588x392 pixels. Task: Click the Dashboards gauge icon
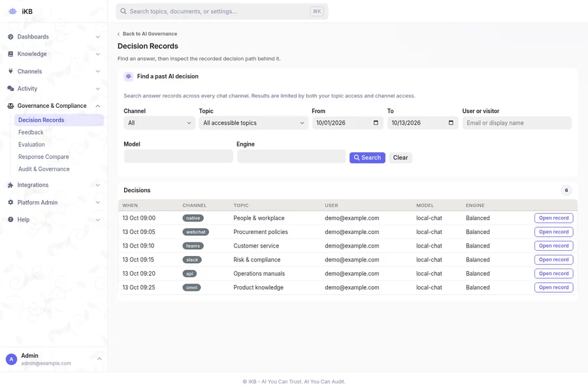10,37
